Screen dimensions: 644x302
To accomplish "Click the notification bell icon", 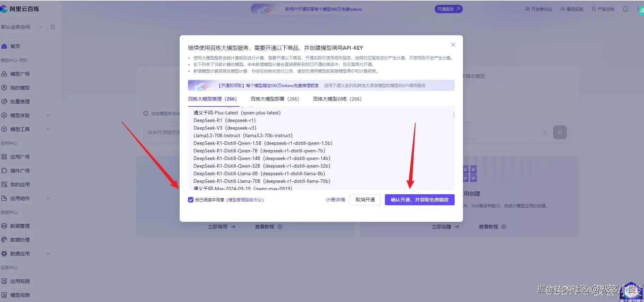I will pyautogui.click(x=625, y=9).
